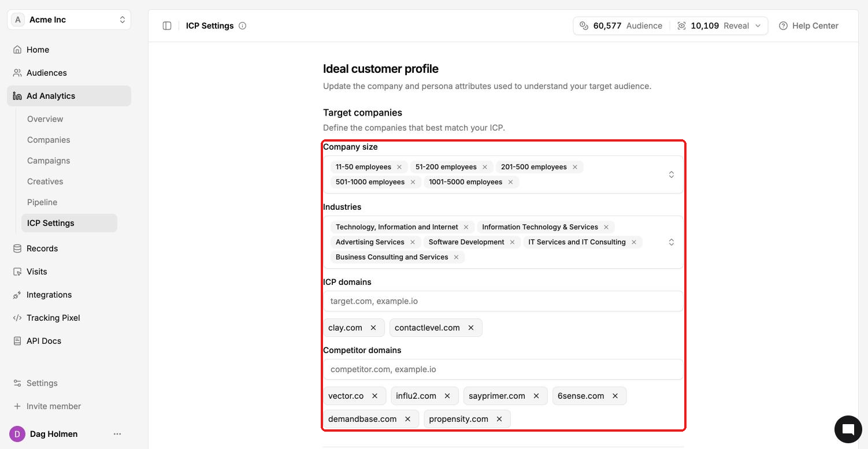Delete influ2.com competitor domain
Image resolution: width=868 pixels, height=449 pixels.
(447, 396)
